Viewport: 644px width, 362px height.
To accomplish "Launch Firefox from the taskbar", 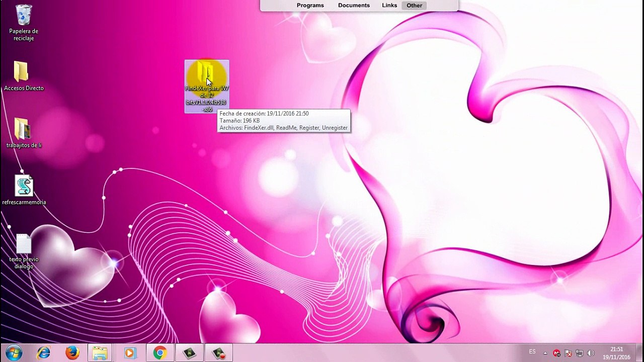I will point(72,353).
